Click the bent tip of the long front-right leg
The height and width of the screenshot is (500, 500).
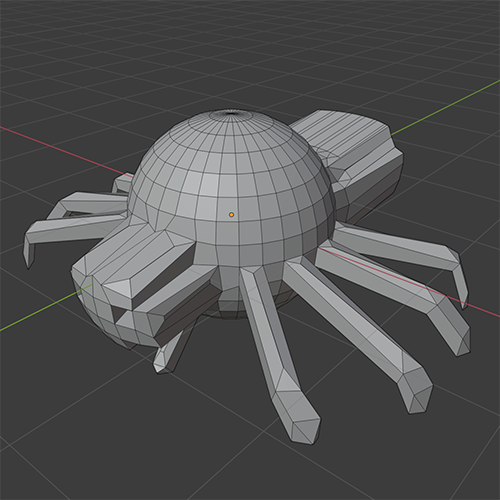click(417, 392)
